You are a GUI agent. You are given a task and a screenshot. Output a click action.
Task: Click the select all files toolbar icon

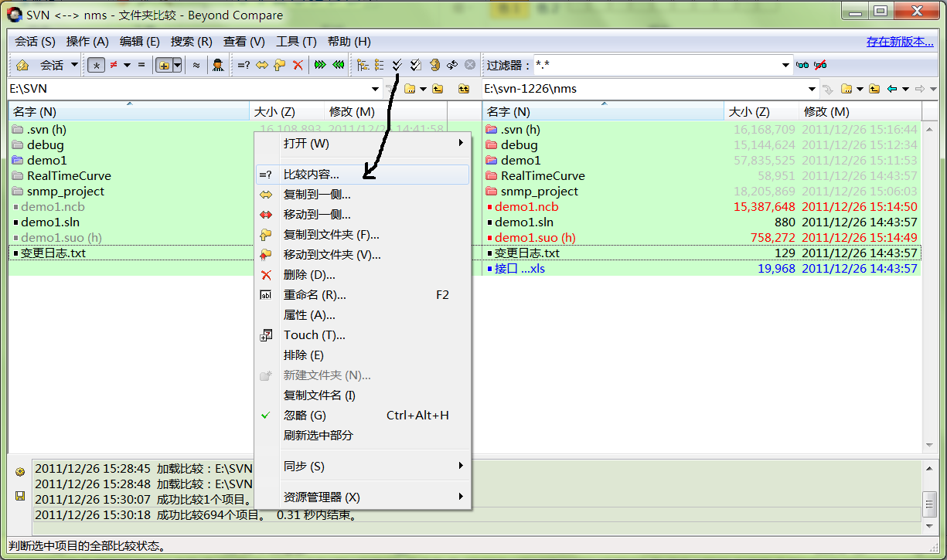pyautogui.click(x=415, y=65)
